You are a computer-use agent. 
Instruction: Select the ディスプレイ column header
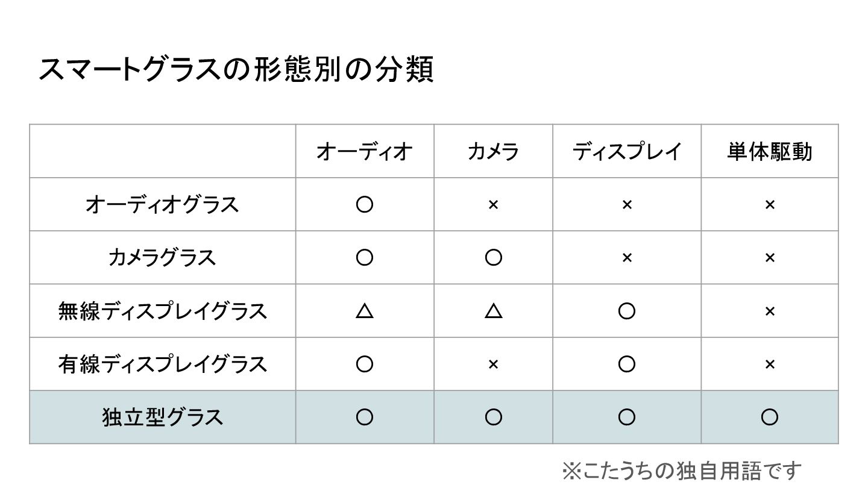[x=627, y=151]
